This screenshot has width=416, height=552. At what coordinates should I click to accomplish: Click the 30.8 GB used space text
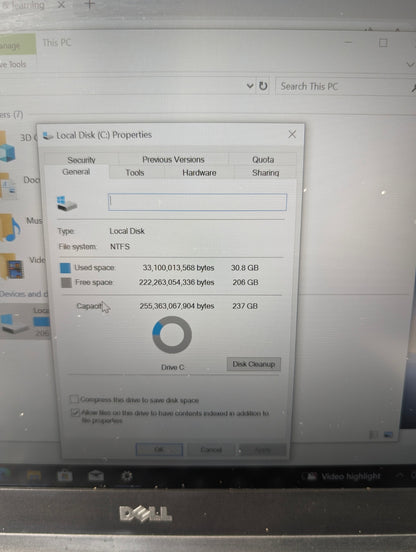click(x=245, y=268)
